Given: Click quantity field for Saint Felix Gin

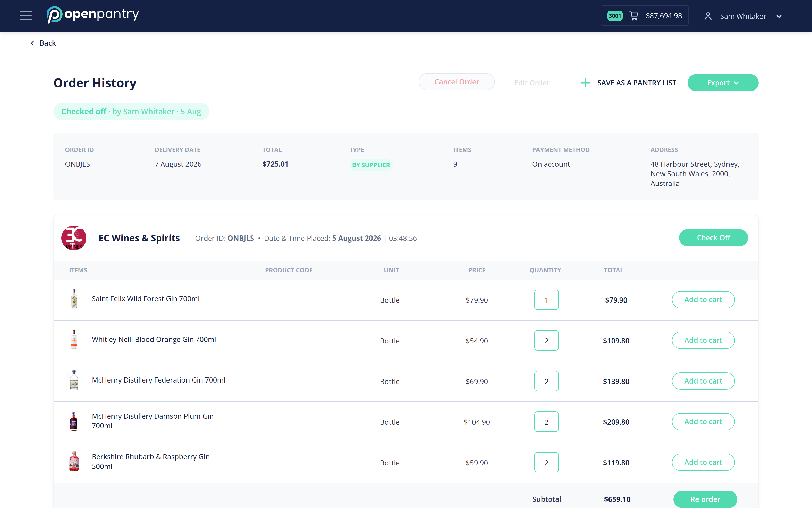Looking at the screenshot, I should tap(546, 300).
